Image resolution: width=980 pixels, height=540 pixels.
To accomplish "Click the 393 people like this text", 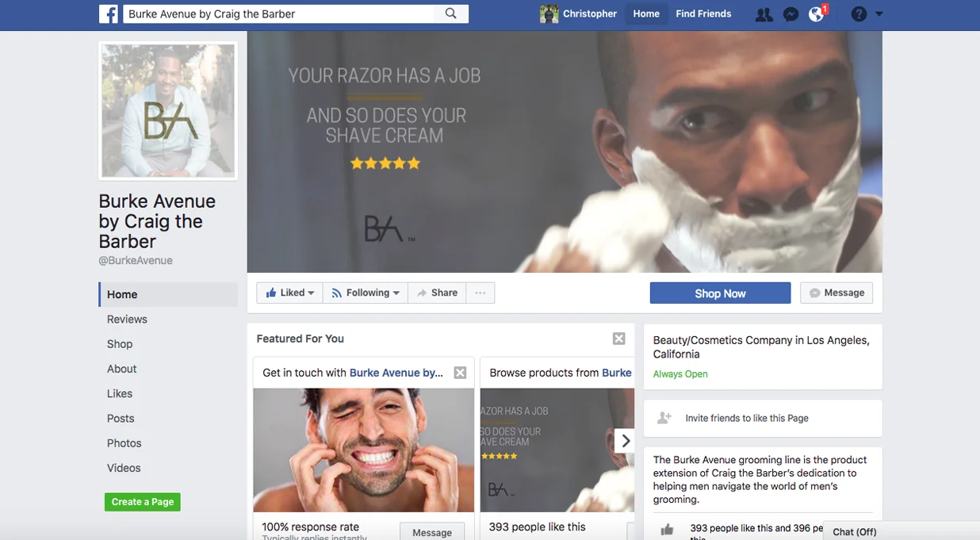I will [x=538, y=527].
